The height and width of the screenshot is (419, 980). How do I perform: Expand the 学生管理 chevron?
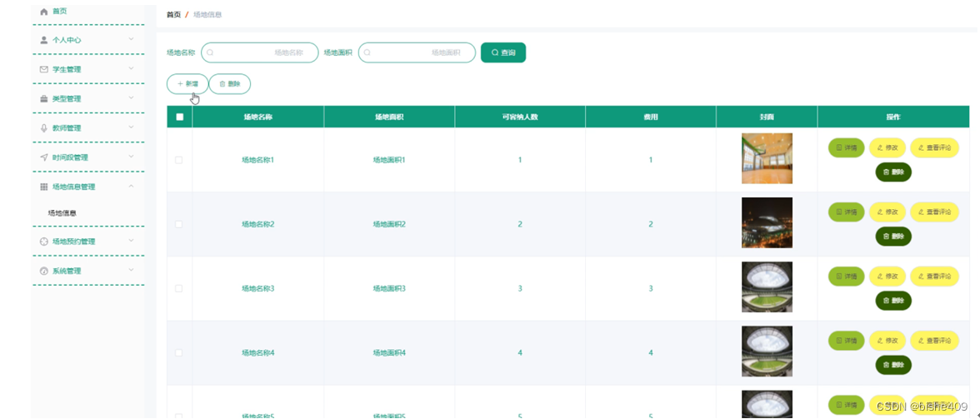point(132,68)
